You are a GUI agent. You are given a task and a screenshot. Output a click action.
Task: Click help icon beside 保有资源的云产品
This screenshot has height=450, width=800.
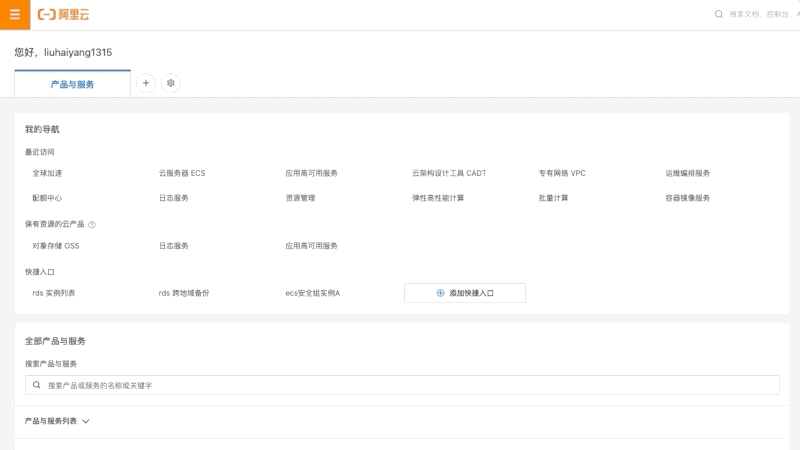click(92, 224)
